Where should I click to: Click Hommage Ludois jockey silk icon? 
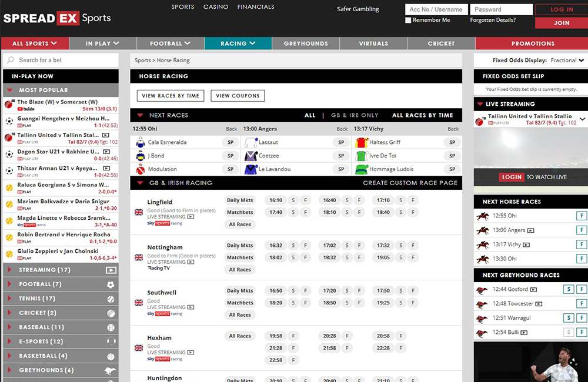click(x=362, y=169)
